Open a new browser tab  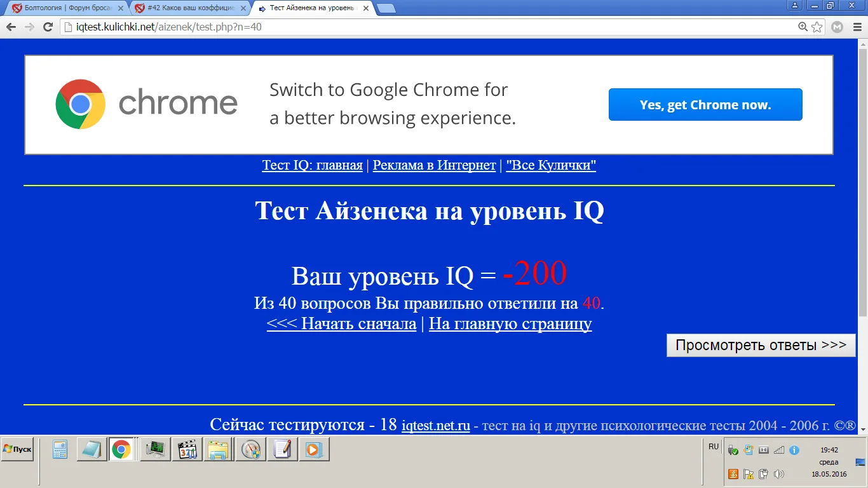(x=386, y=8)
